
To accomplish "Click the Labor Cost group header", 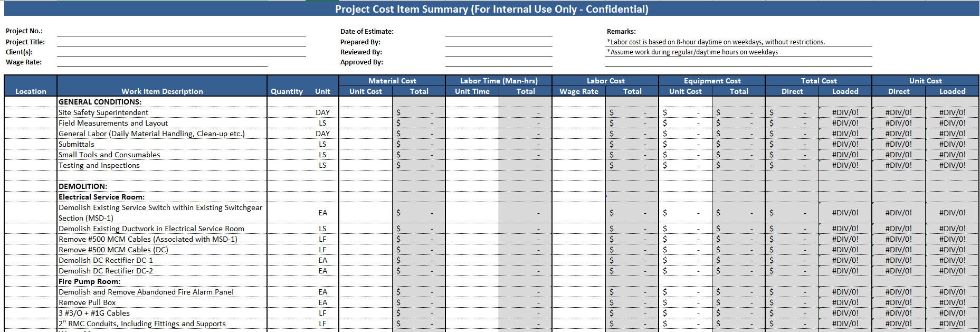I will (x=605, y=81).
